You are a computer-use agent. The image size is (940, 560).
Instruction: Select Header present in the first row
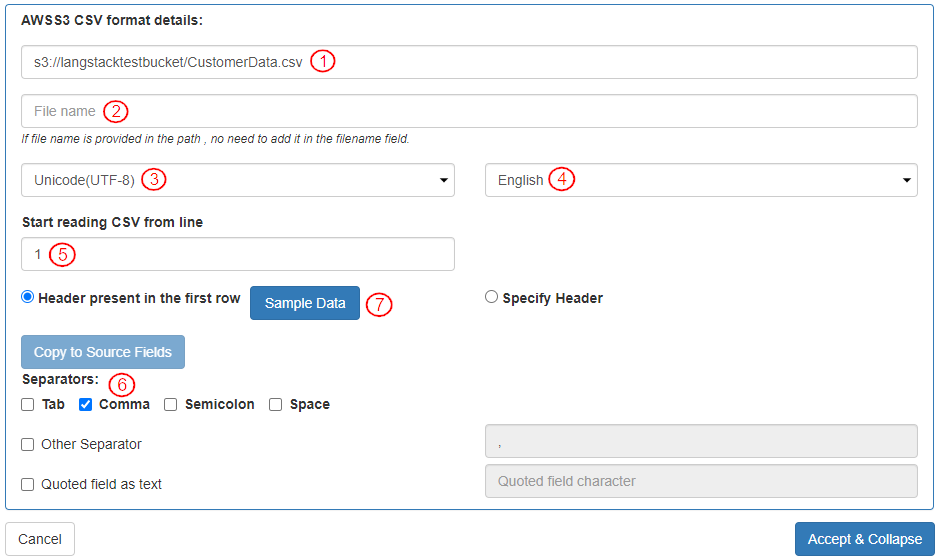(x=28, y=297)
